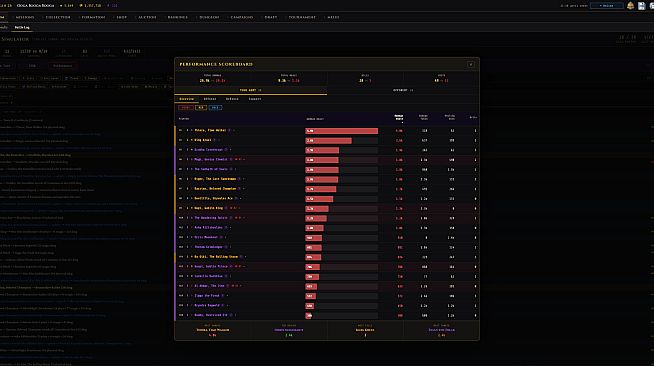Go to Formation in top navigation
Viewport: 654px width, 366px height.
[93, 18]
